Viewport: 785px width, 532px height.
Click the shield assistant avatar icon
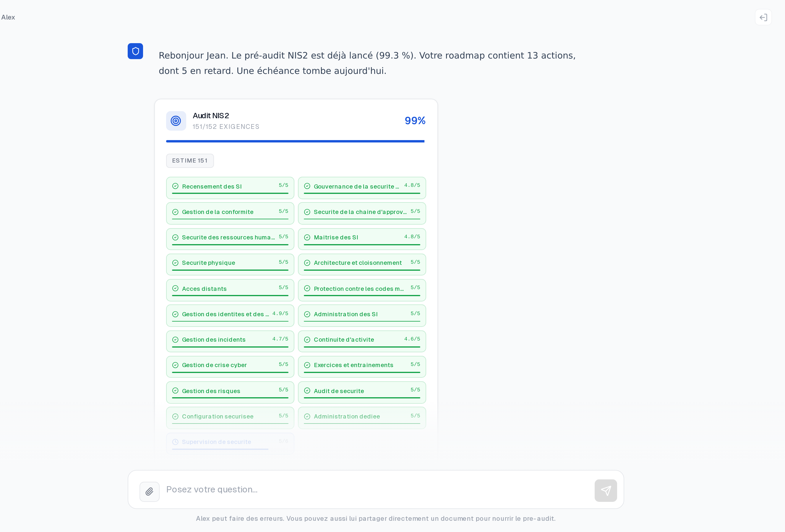pos(135,51)
